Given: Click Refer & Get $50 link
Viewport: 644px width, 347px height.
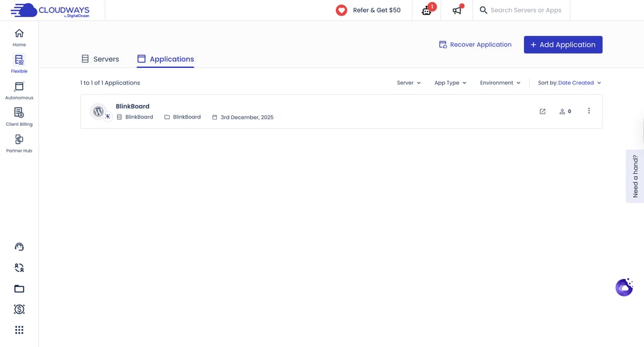Looking at the screenshot, I should pos(377,10).
